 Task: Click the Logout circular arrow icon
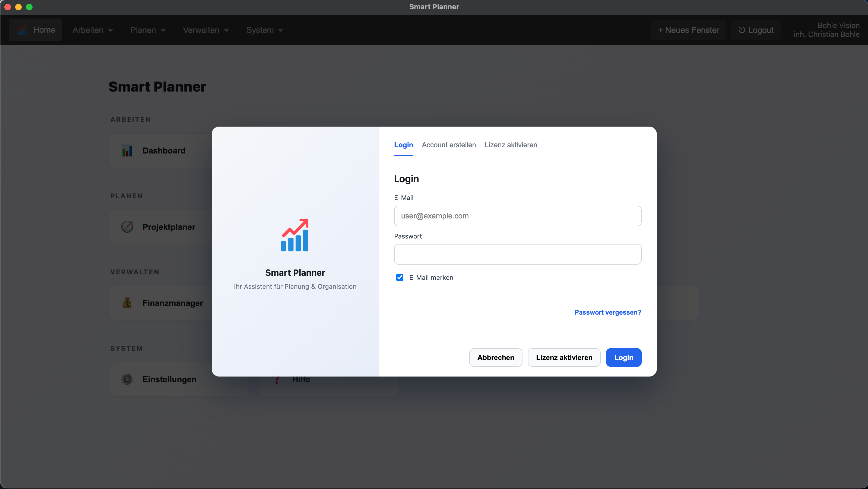(x=741, y=30)
